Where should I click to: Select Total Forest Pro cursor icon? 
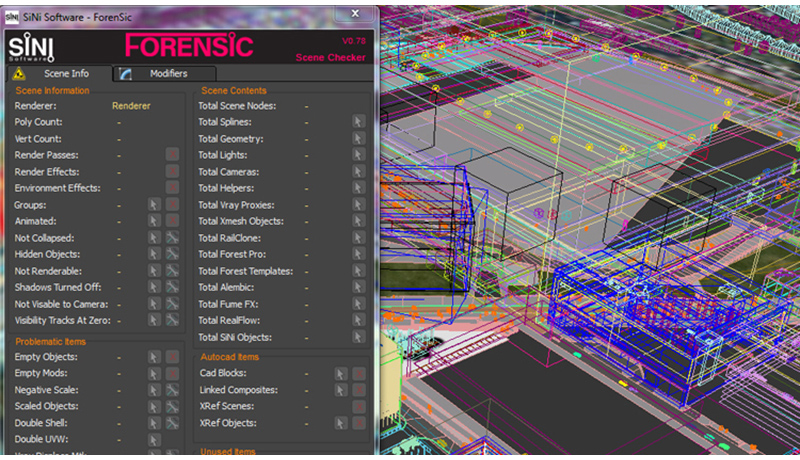pyautogui.click(x=358, y=254)
